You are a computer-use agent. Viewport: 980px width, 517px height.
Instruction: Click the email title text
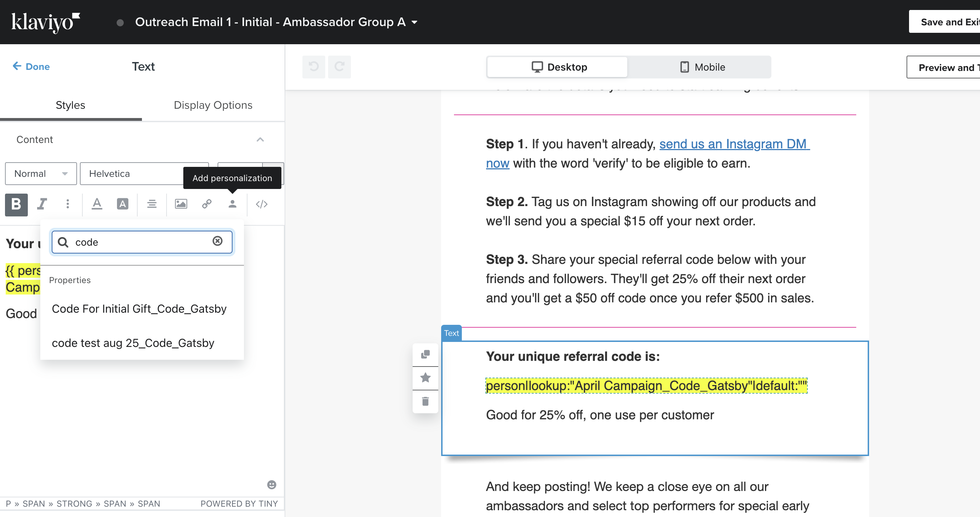(270, 22)
